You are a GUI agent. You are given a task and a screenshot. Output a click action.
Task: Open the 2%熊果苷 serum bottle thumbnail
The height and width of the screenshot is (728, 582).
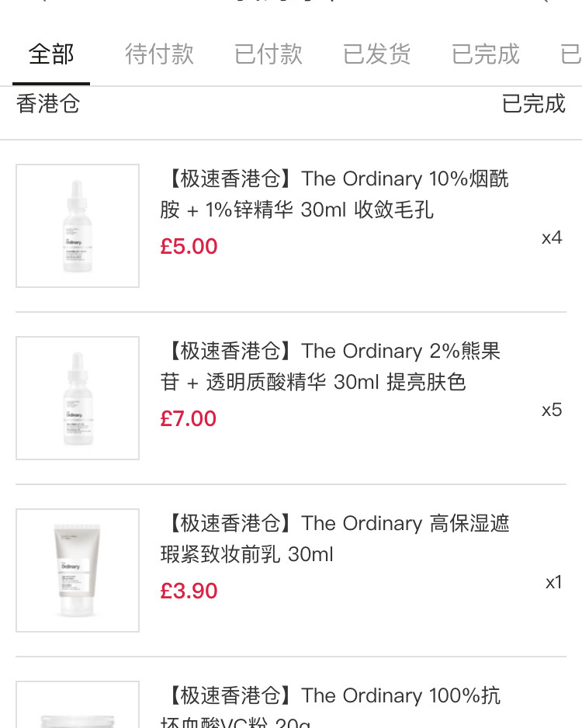tap(78, 398)
